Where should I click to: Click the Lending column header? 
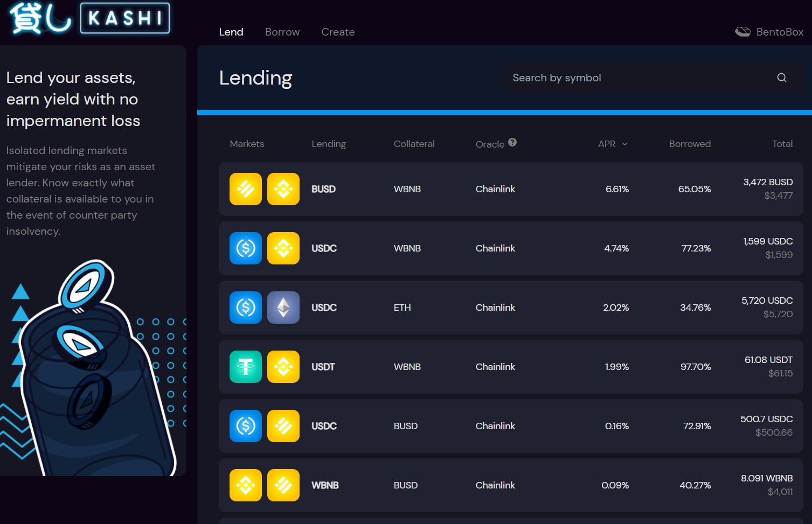[x=329, y=144]
